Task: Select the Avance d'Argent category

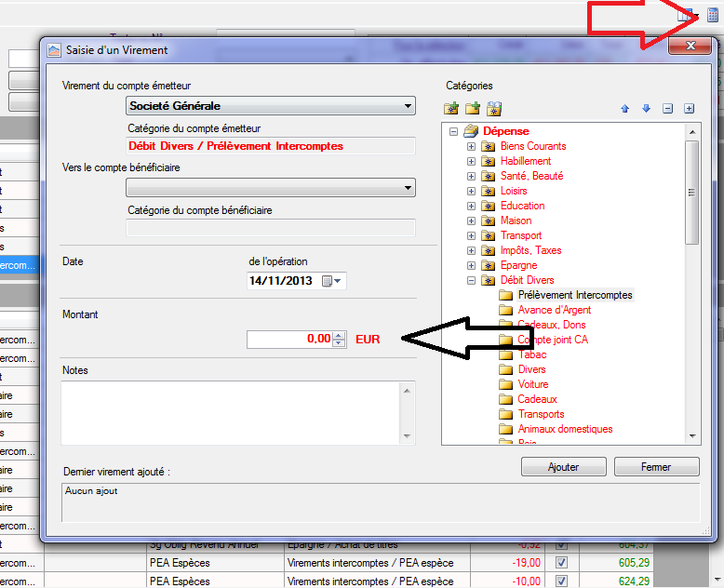Action: (554, 310)
